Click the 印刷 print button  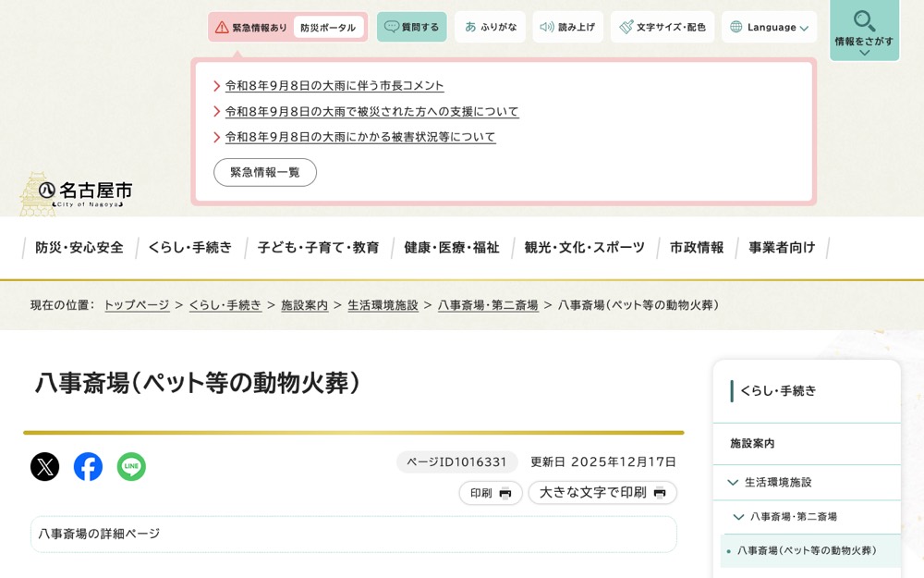[x=491, y=493]
